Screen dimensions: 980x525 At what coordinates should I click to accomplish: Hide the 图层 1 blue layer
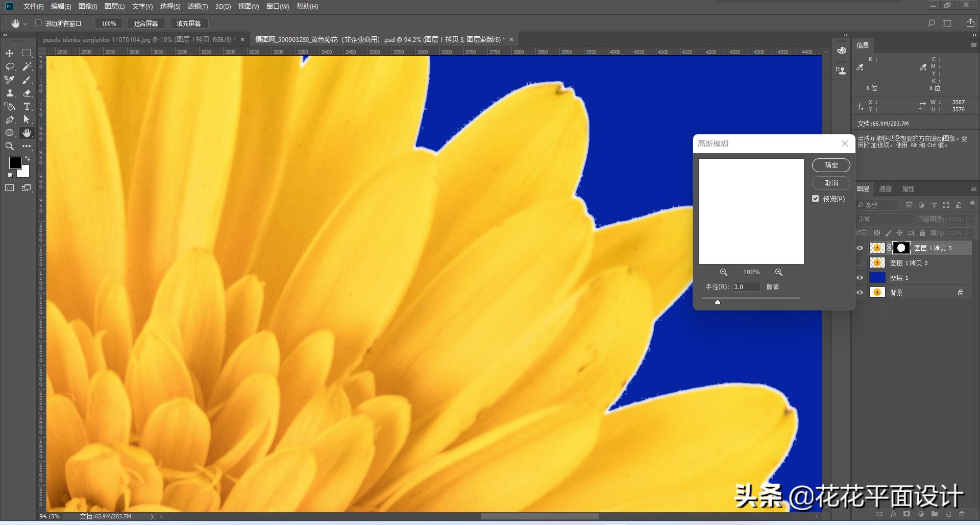[x=860, y=278]
